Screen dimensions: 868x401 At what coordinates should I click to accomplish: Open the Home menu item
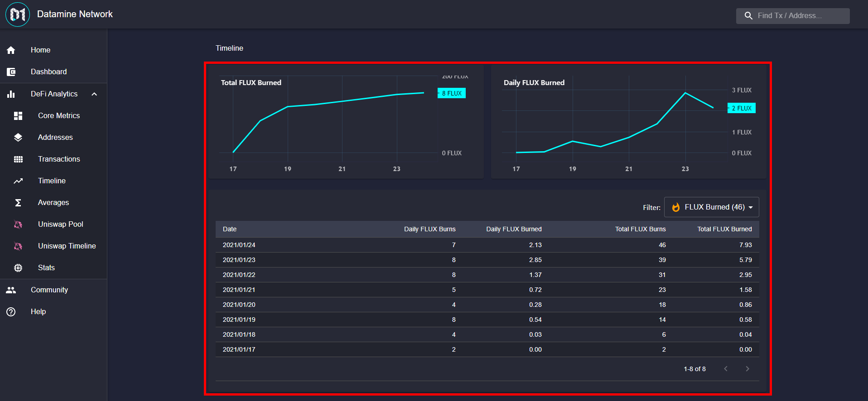coord(53,50)
